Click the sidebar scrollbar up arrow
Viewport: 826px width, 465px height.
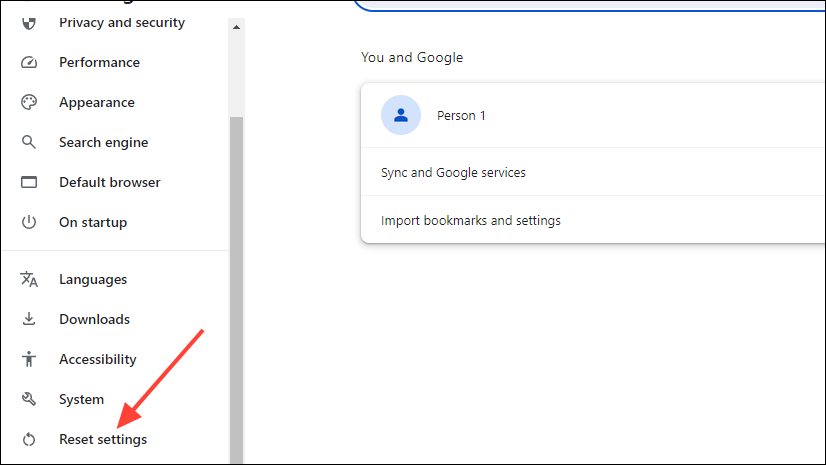click(x=237, y=27)
